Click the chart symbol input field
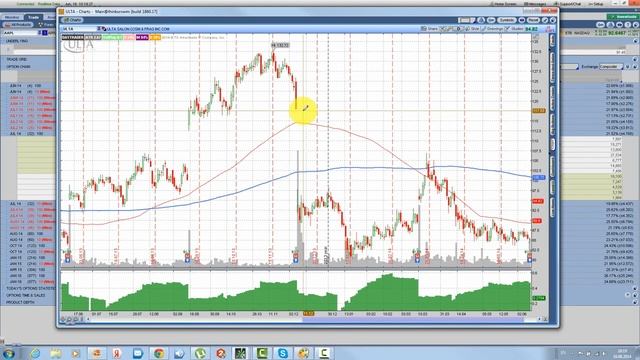640x360 pixels. [79, 29]
